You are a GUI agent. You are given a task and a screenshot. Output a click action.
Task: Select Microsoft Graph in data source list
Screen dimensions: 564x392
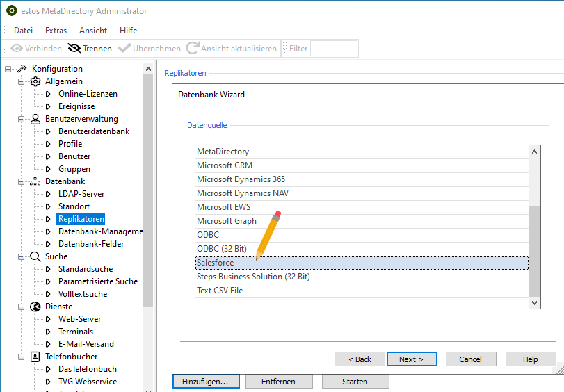click(227, 221)
